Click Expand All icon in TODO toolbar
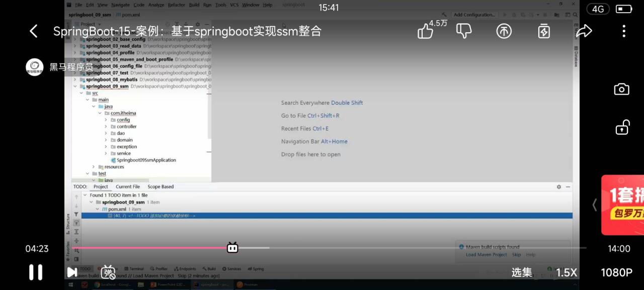This screenshot has height=290, width=644. (x=76, y=232)
